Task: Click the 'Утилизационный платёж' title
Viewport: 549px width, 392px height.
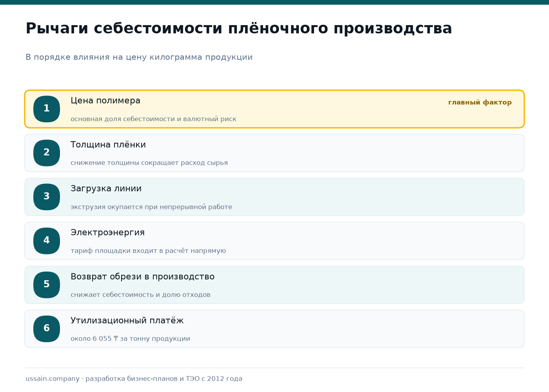Action: click(x=127, y=320)
